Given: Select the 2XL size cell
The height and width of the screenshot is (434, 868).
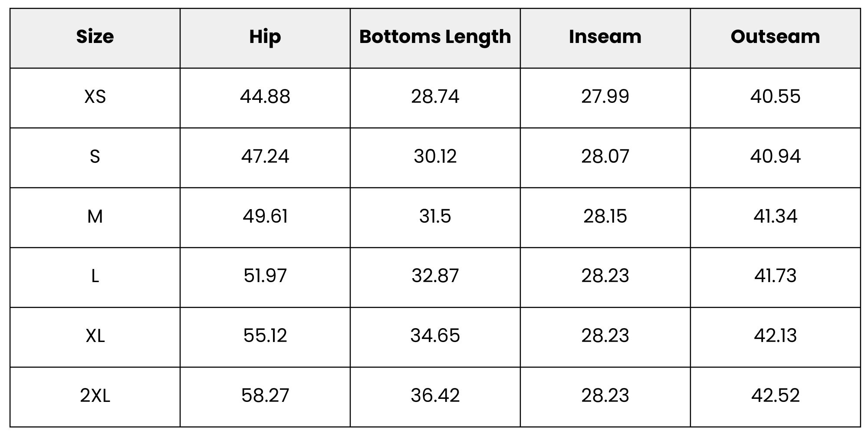Looking at the screenshot, I should 95,396.
